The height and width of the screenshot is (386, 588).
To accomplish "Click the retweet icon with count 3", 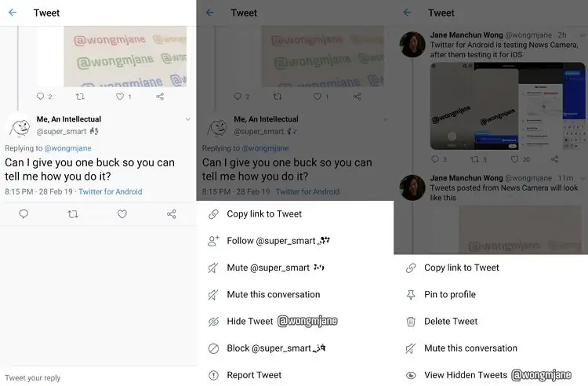I will click(x=475, y=159).
